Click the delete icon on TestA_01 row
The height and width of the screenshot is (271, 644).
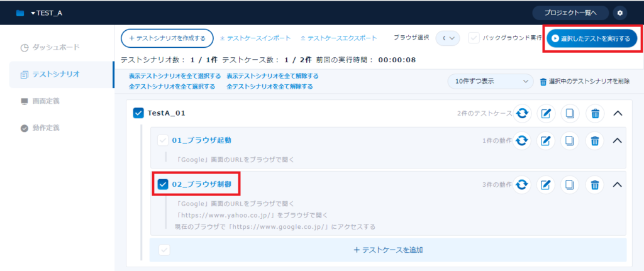pos(594,113)
